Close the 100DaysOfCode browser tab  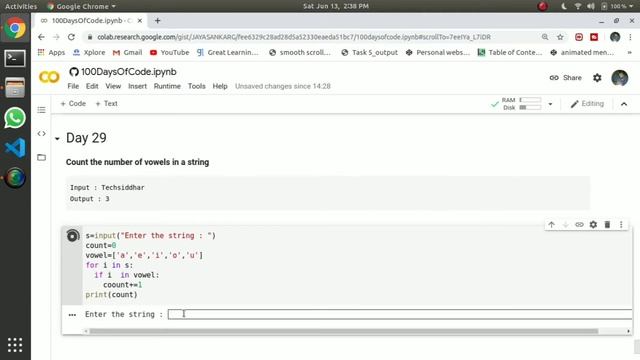140,20
